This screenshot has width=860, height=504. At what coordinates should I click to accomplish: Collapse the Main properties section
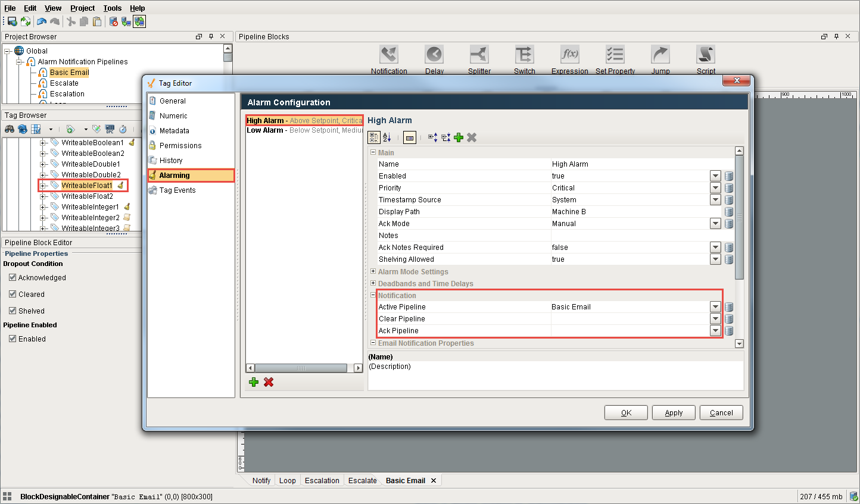click(x=373, y=152)
